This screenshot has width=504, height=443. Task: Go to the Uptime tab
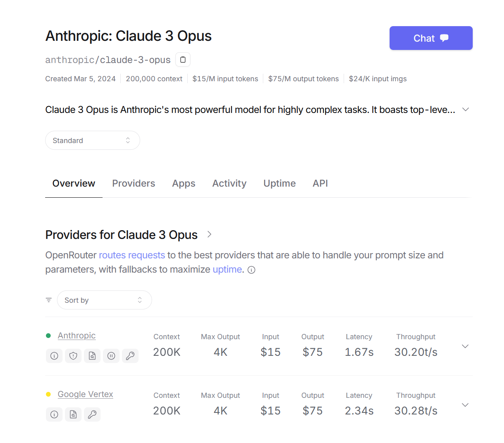point(280,183)
